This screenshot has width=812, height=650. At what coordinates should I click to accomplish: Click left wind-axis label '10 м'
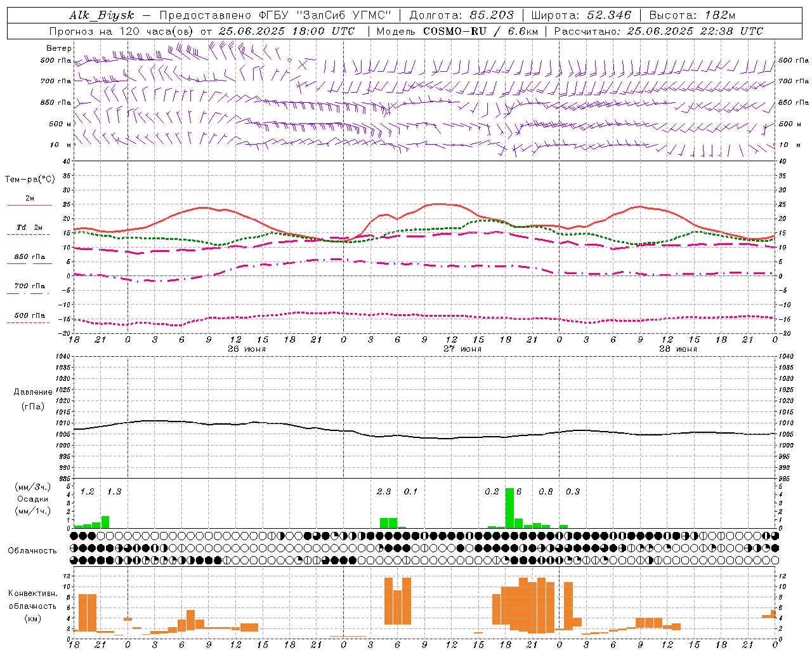click(x=61, y=145)
